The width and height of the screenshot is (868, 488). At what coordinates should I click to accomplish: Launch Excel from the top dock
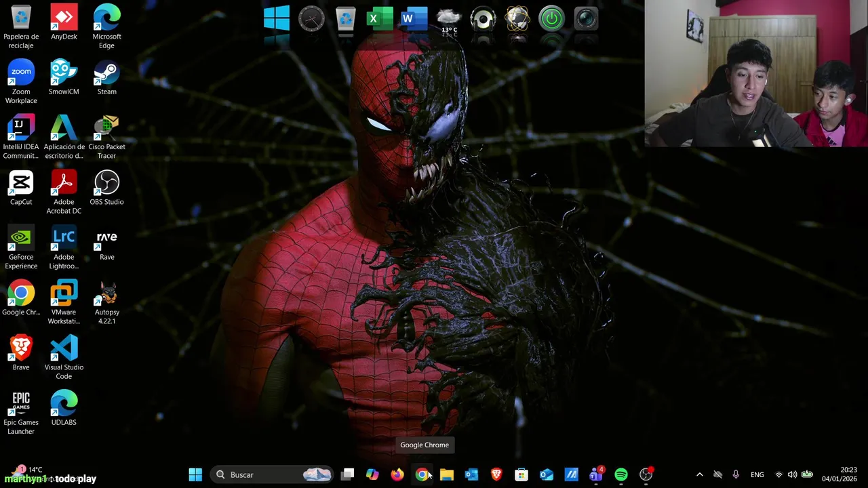pyautogui.click(x=379, y=18)
